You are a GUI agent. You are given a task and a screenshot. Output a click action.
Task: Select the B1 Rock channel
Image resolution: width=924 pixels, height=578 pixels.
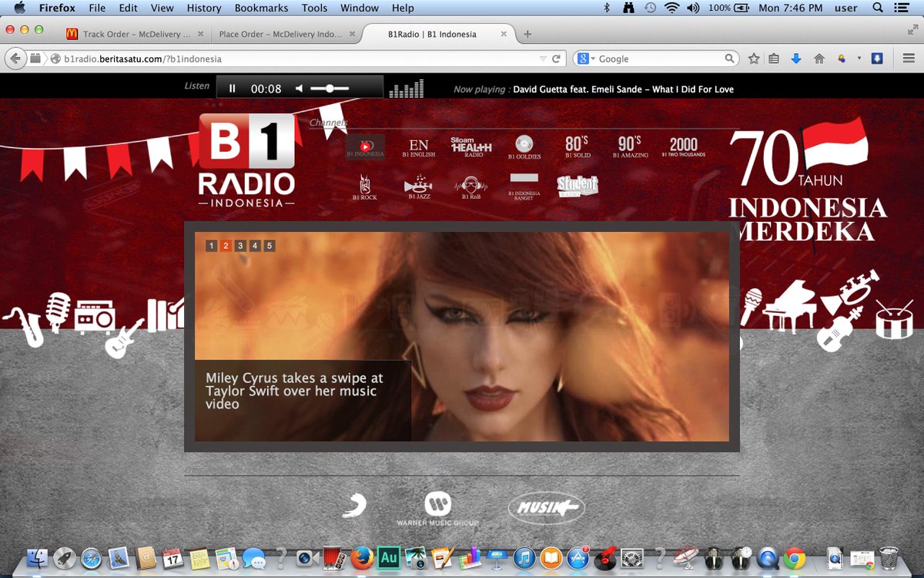(365, 188)
